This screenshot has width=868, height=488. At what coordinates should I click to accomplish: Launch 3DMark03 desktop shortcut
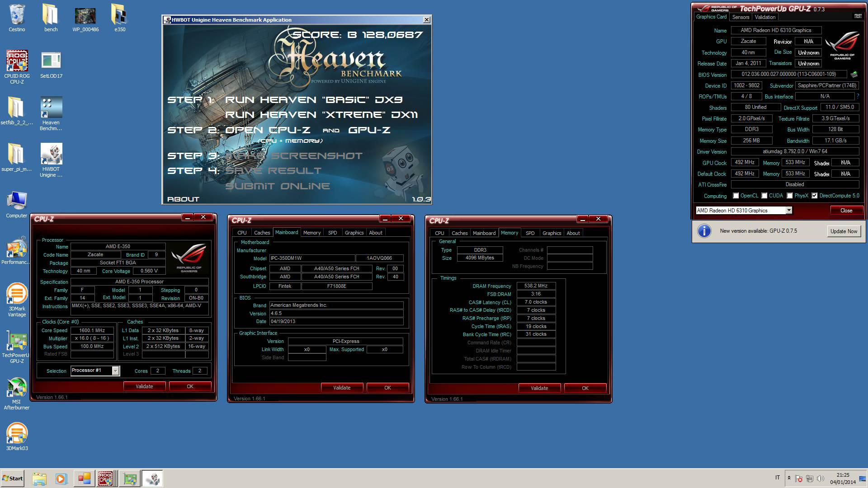pyautogui.click(x=17, y=436)
